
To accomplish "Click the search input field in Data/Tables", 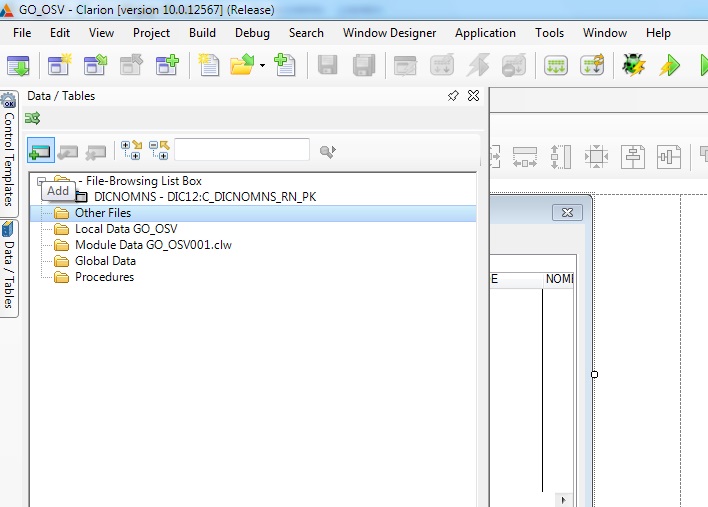I will coord(242,151).
